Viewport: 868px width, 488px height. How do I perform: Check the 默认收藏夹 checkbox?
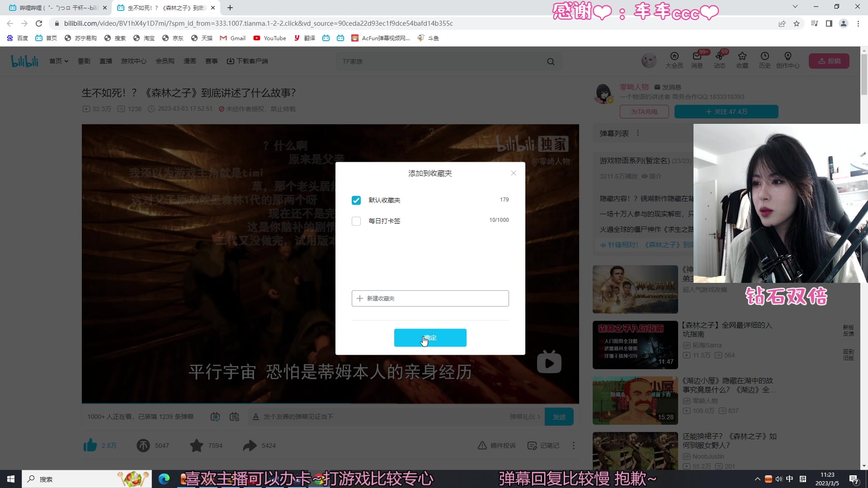tap(356, 200)
